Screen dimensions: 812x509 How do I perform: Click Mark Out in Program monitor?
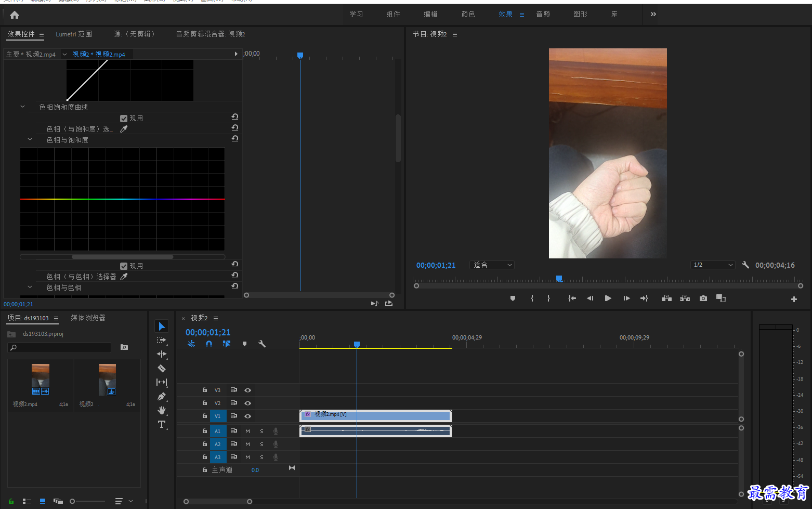pyautogui.click(x=548, y=298)
